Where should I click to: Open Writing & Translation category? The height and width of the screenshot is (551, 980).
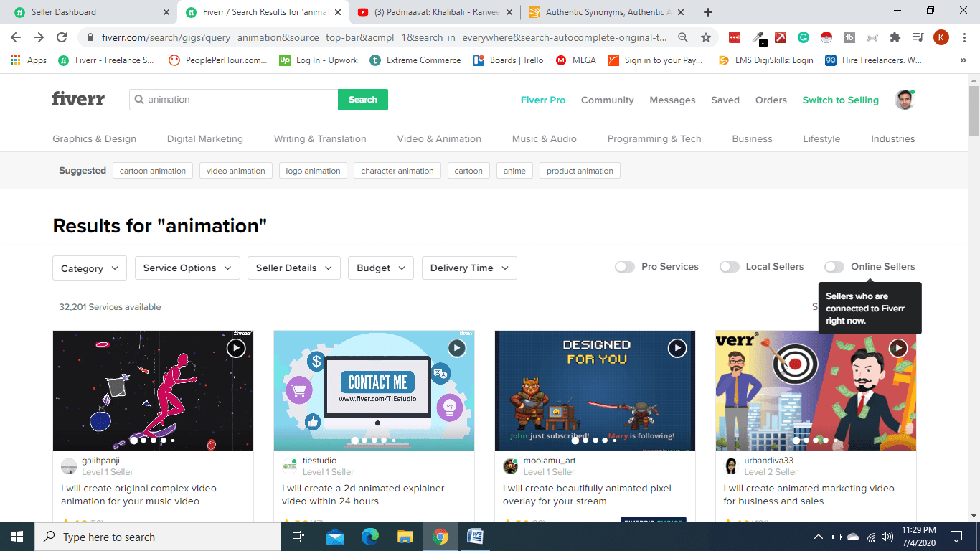[x=320, y=138]
